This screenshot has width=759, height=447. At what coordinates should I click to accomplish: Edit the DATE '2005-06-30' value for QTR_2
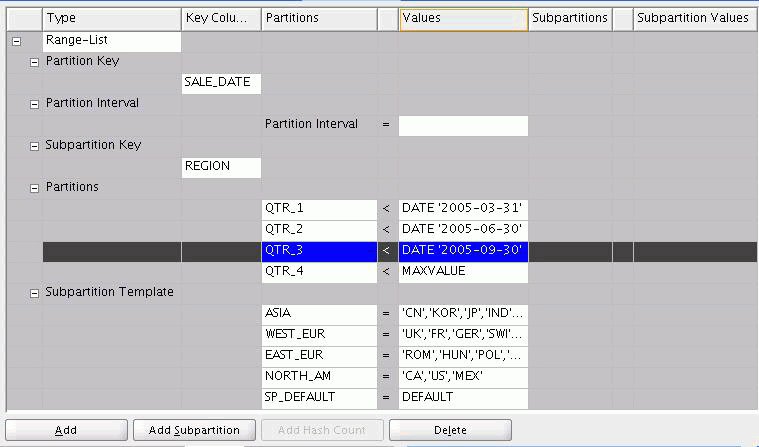coord(462,230)
